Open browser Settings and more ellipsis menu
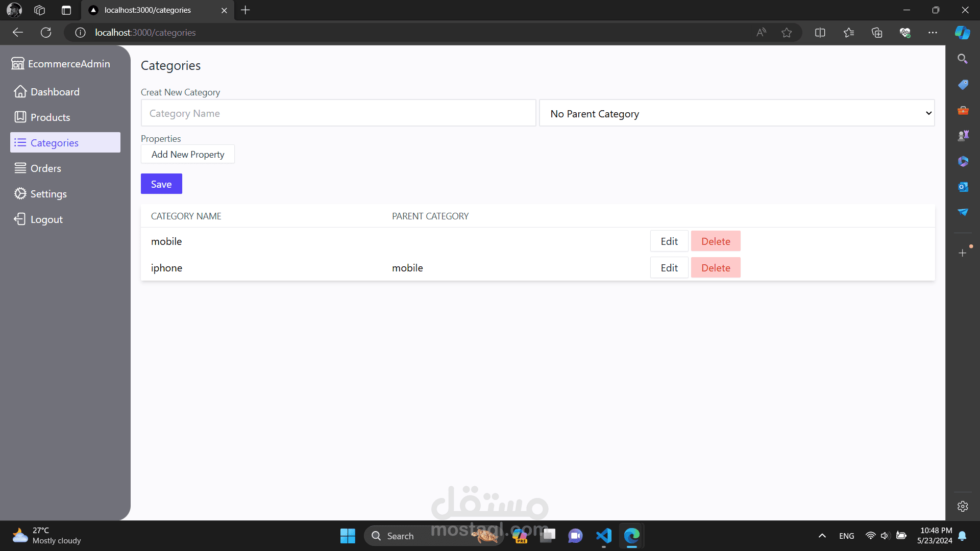Image resolution: width=980 pixels, height=551 pixels. coord(933,33)
